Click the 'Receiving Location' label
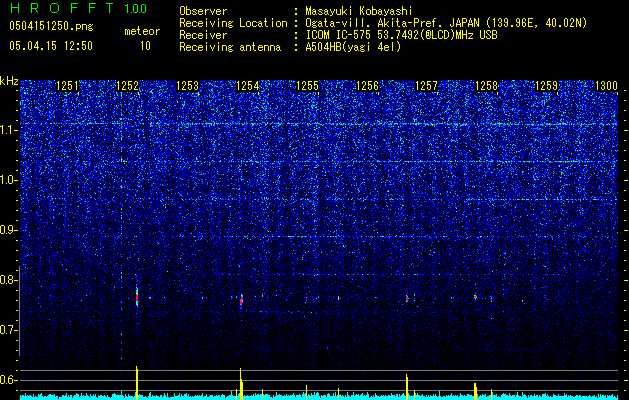This screenshot has width=629, height=400. [x=233, y=23]
